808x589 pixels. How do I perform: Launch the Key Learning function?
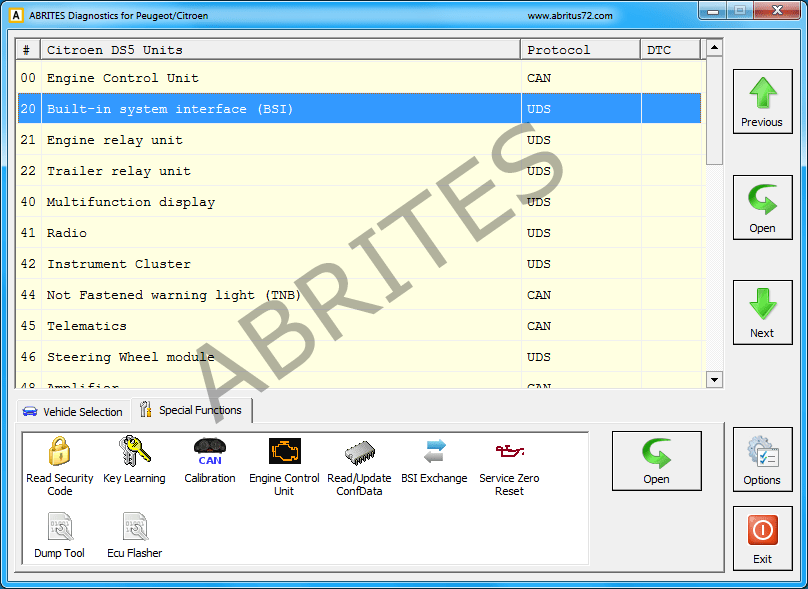click(x=134, y=460)
